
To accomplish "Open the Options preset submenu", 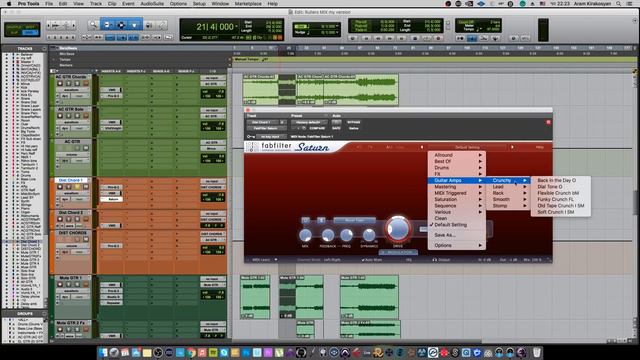I will 457,245.
